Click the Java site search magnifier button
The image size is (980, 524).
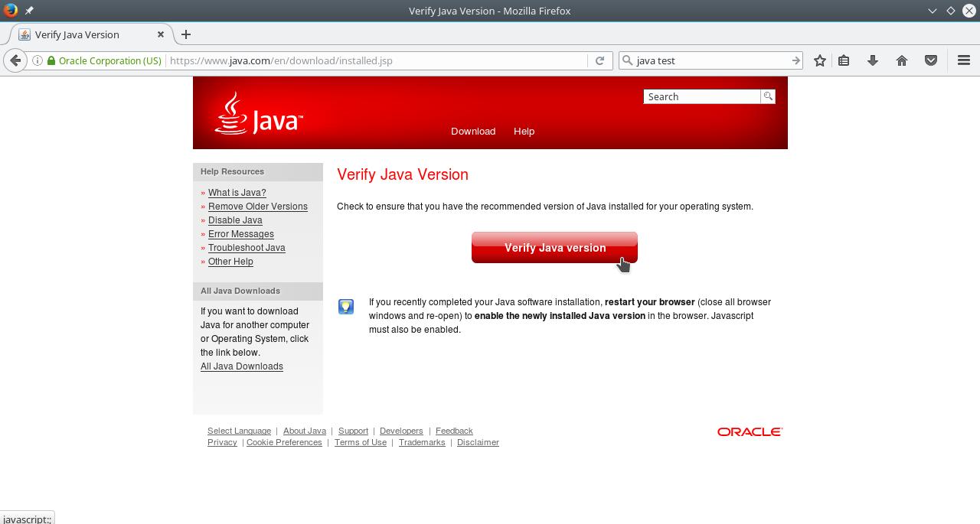point(768,96)
